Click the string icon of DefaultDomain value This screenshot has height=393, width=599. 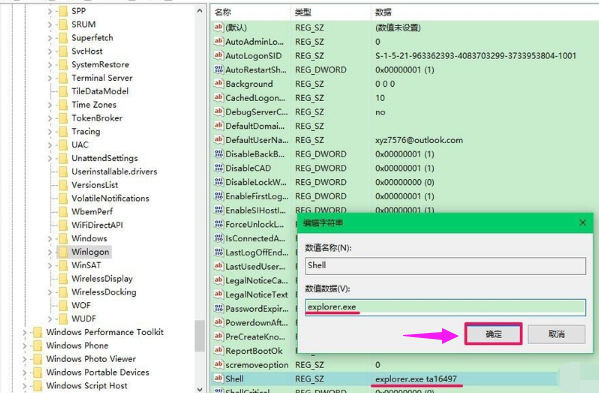(219, 126)
